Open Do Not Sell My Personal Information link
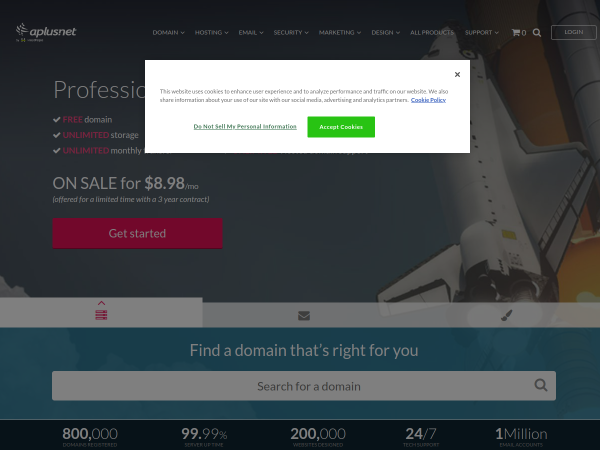 (245, 126)
